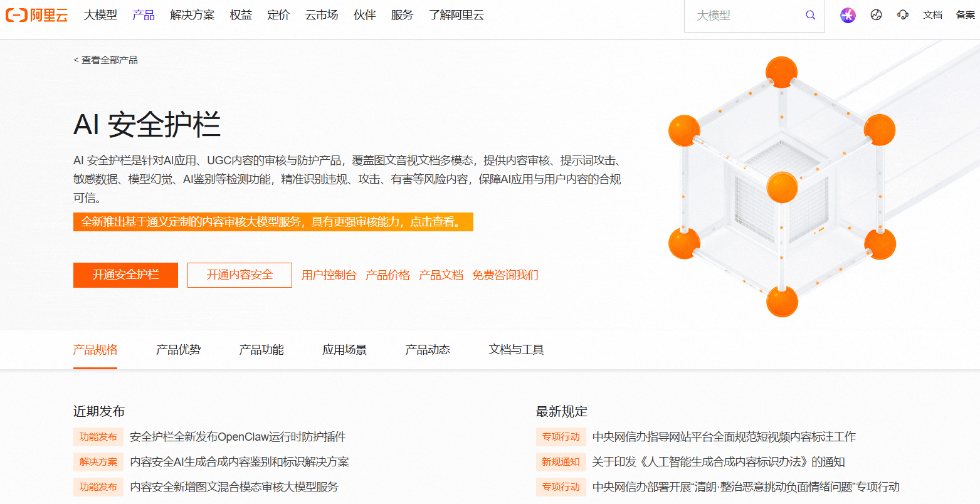Click the 开通安全护栏 button
This screenshot has height=504, width=980.
(125, 275)
